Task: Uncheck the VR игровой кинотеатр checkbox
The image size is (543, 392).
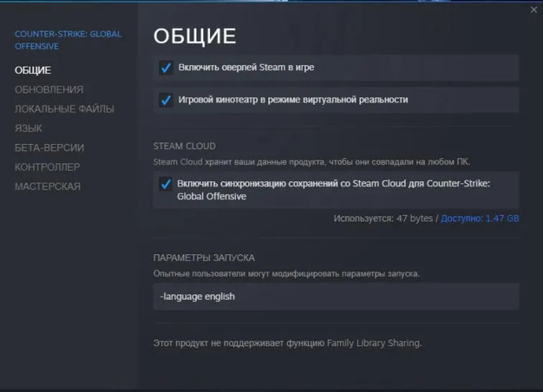Action: click(166, 100)
